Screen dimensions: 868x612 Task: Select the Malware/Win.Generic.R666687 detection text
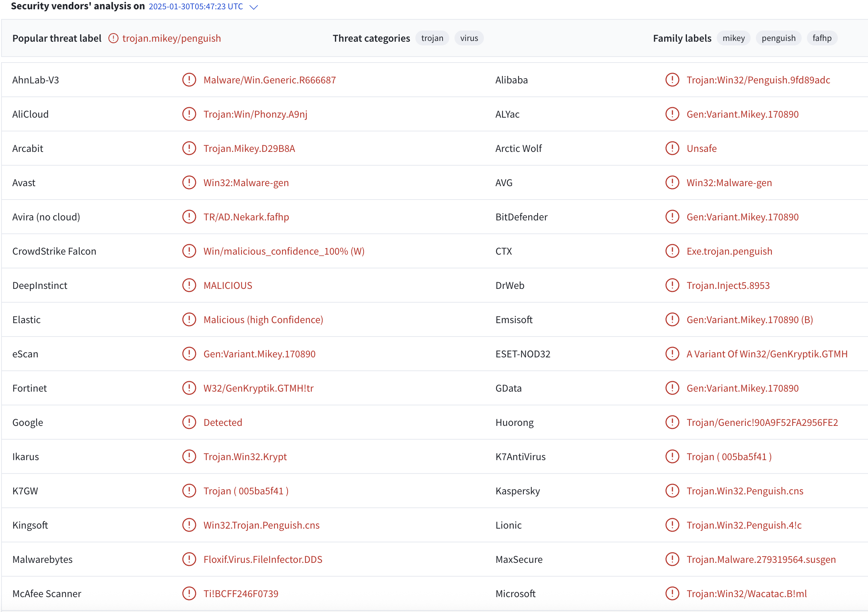(270, 80)
